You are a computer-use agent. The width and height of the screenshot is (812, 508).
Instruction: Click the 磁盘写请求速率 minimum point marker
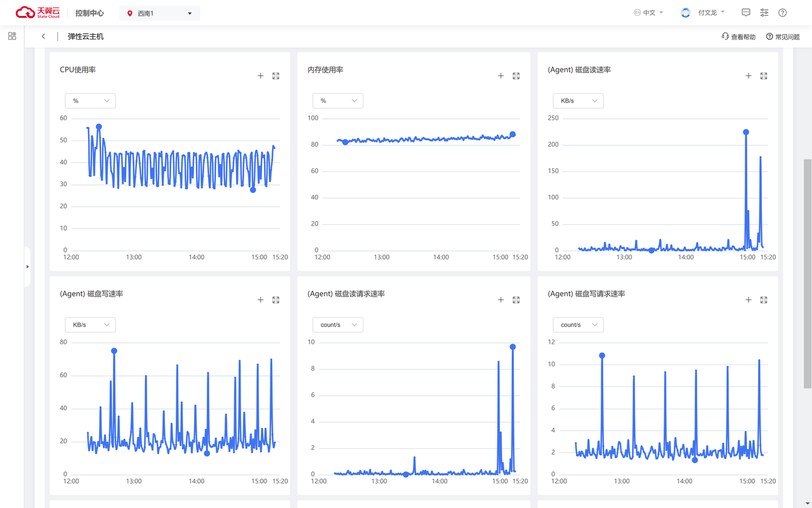[x=695, y=460]
